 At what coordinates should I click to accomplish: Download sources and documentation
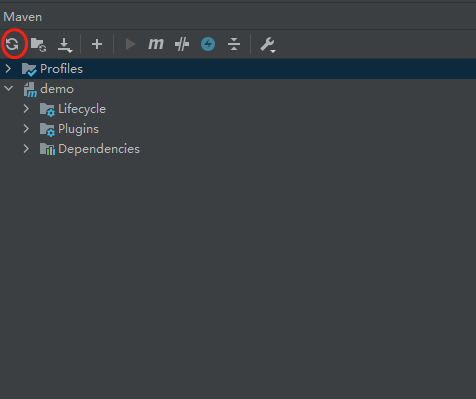65,45
